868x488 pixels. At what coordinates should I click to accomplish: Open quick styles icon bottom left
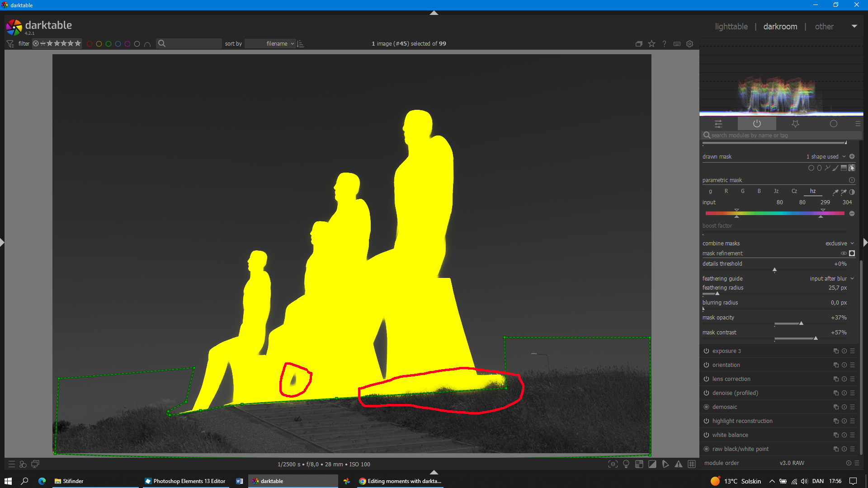pos(23,464)
